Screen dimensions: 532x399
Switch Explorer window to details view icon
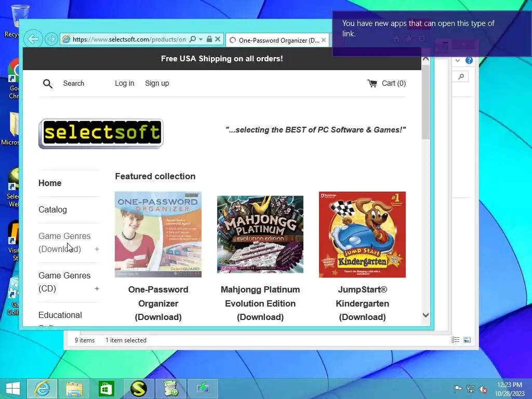tap(455, 340)
